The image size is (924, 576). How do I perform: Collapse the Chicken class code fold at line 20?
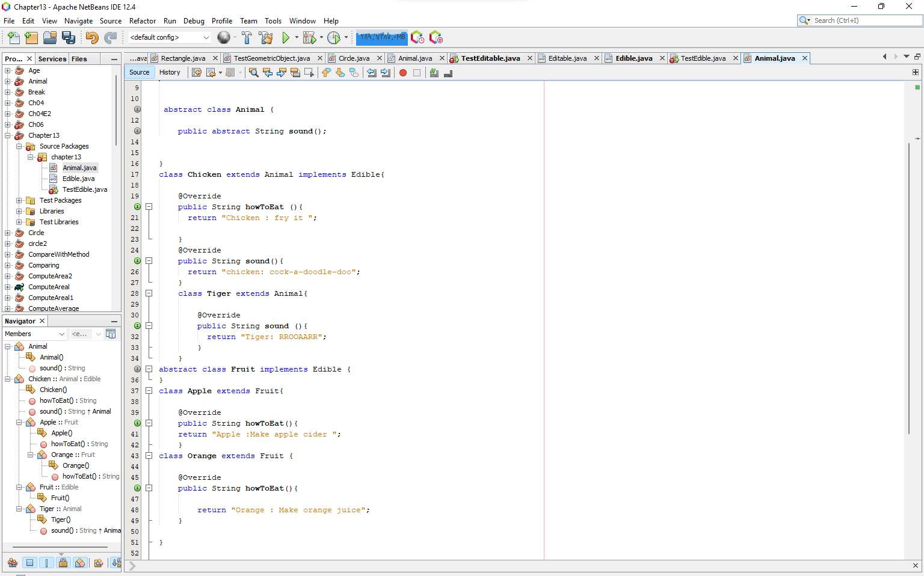149,206
